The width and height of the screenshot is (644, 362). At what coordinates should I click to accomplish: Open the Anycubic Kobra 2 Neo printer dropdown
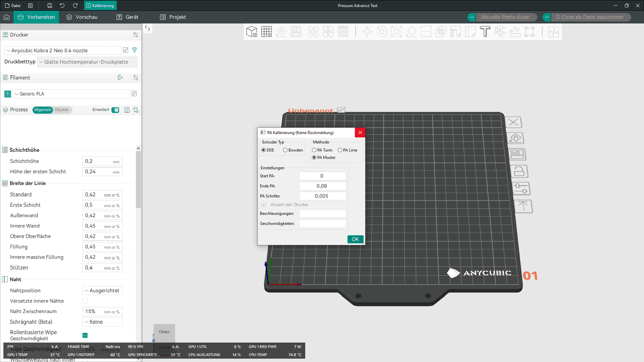coord(63,50)
